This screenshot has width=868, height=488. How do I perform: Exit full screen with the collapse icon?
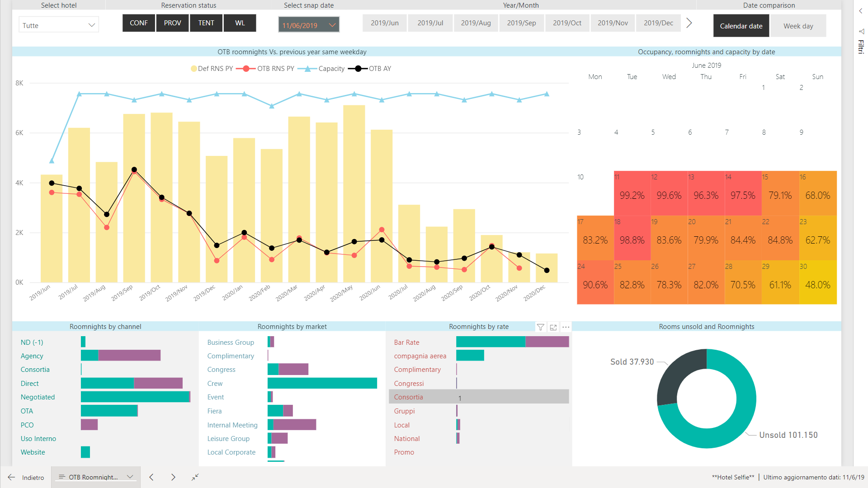195,477
